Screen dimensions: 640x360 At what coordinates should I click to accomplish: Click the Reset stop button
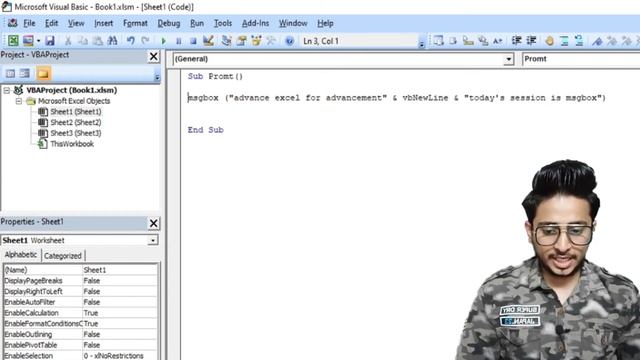point(193,41)
